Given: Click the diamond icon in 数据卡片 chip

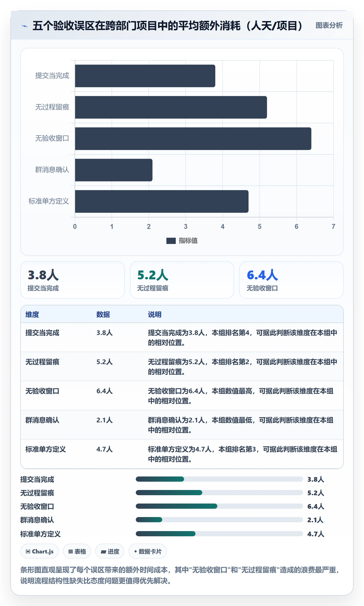Looking at the screenshot, I should 135,551.
